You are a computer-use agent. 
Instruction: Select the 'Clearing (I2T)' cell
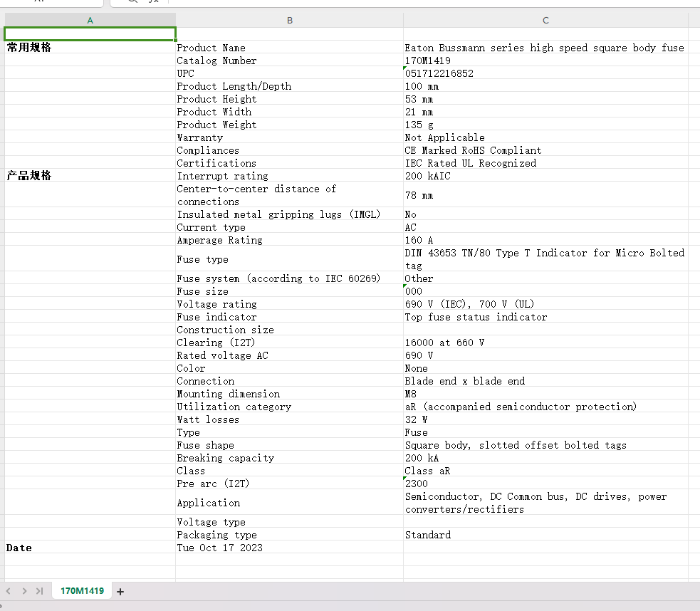point(289,343)
